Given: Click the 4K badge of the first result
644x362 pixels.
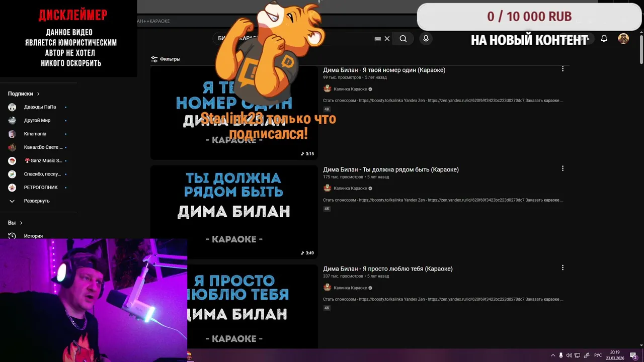Looking at the screenshot, I should coord(327,109).
